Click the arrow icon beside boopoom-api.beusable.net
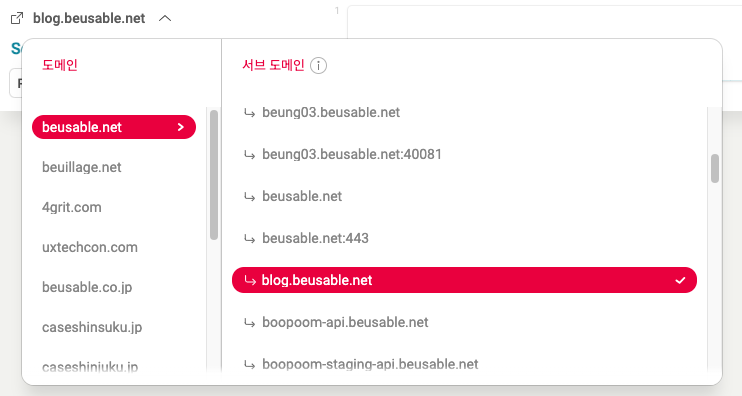 coord(249,323)
